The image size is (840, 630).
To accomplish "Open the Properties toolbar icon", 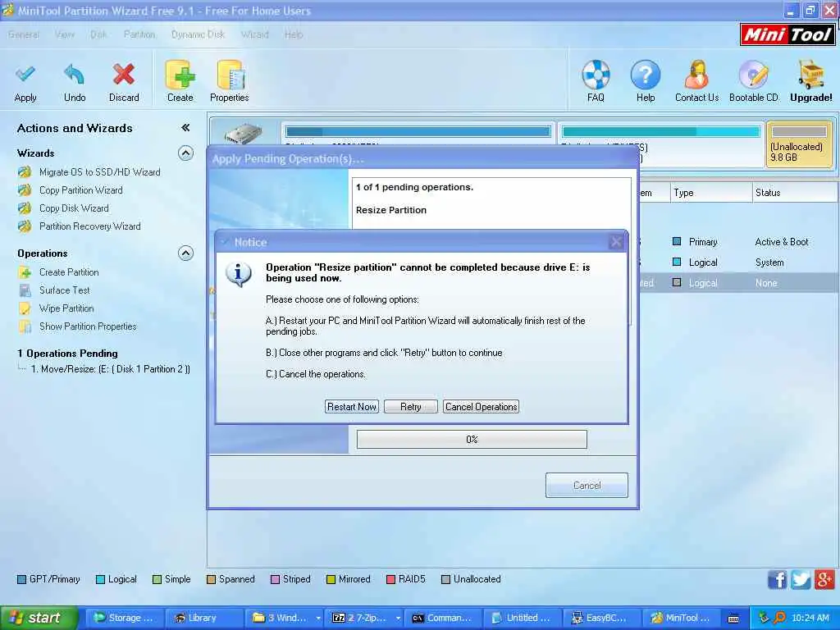I will coord(230,75).
